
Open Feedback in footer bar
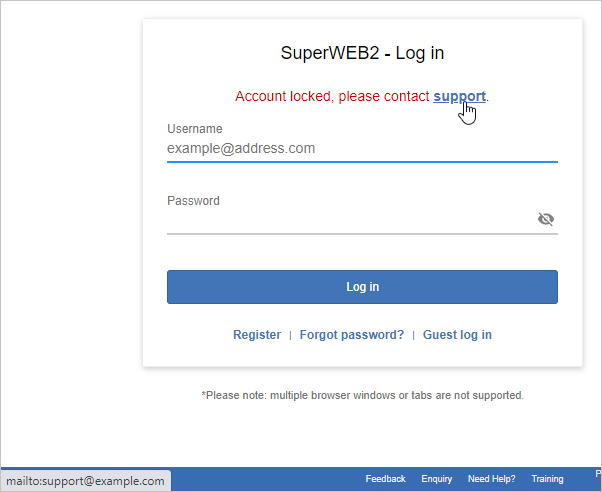pos(385,479)
